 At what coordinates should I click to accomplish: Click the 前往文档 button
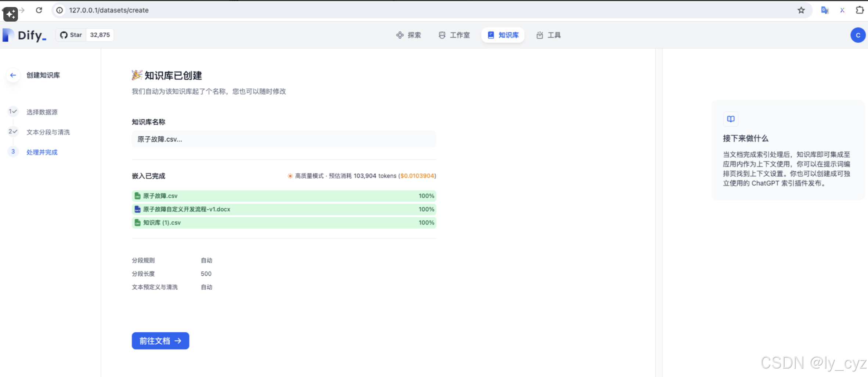(x=160, y=341)
